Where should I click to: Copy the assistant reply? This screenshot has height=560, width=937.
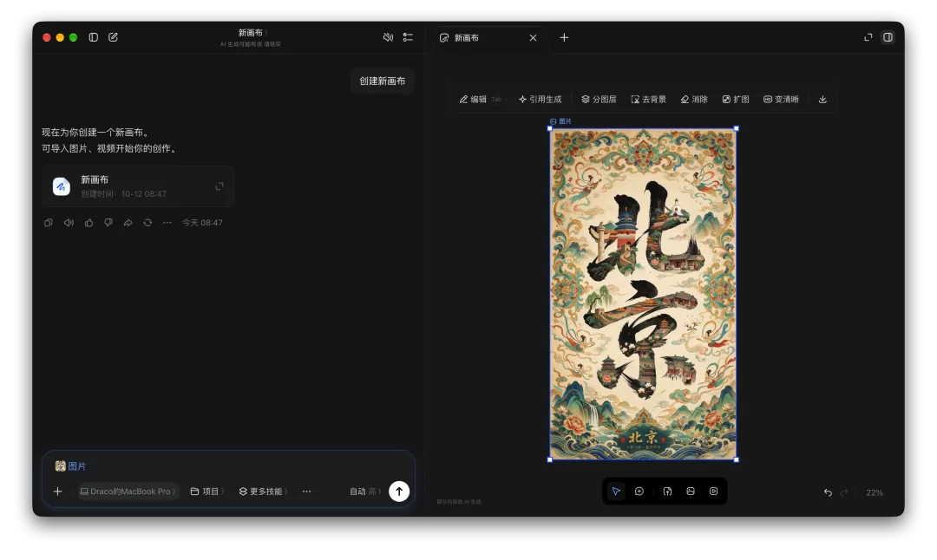point(49,223)
